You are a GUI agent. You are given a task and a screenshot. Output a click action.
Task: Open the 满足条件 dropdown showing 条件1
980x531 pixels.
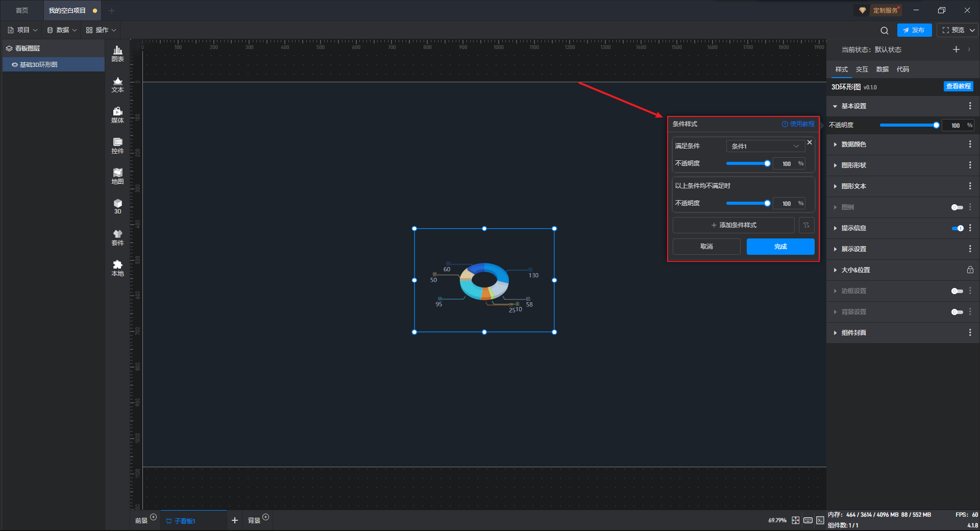tap(765, 146)
